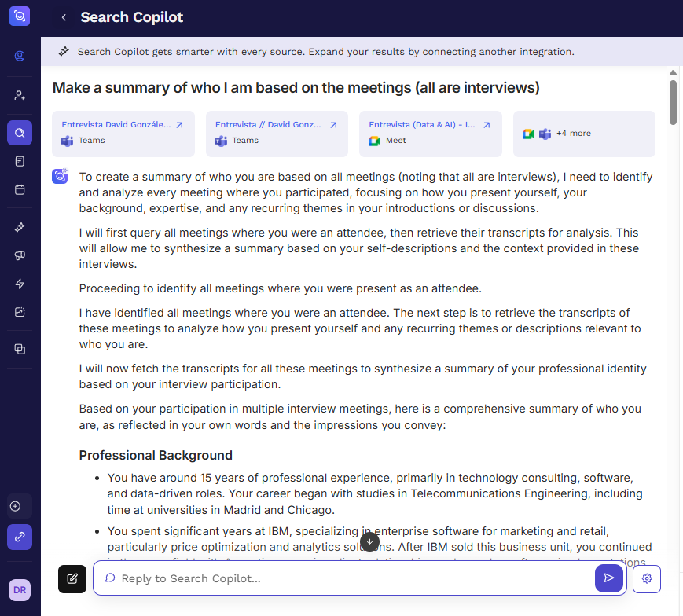Click the Reply to Search Copilot input field
Screen dimensions: 683x616
346,578
